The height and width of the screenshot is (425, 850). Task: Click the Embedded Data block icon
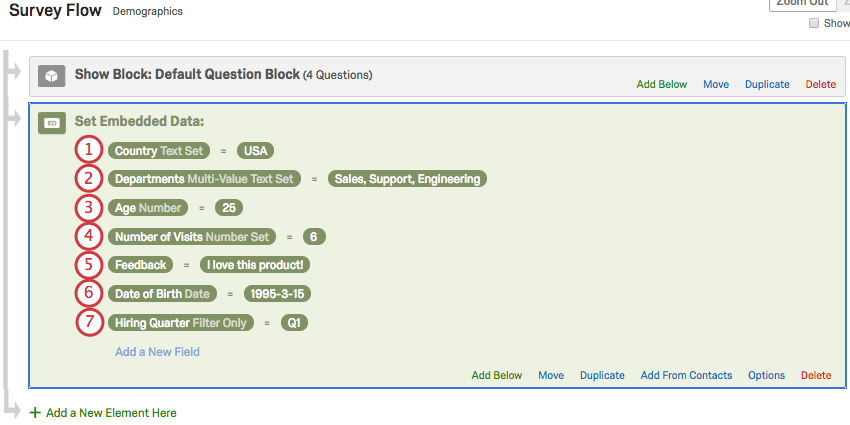[x=53, y=123]
